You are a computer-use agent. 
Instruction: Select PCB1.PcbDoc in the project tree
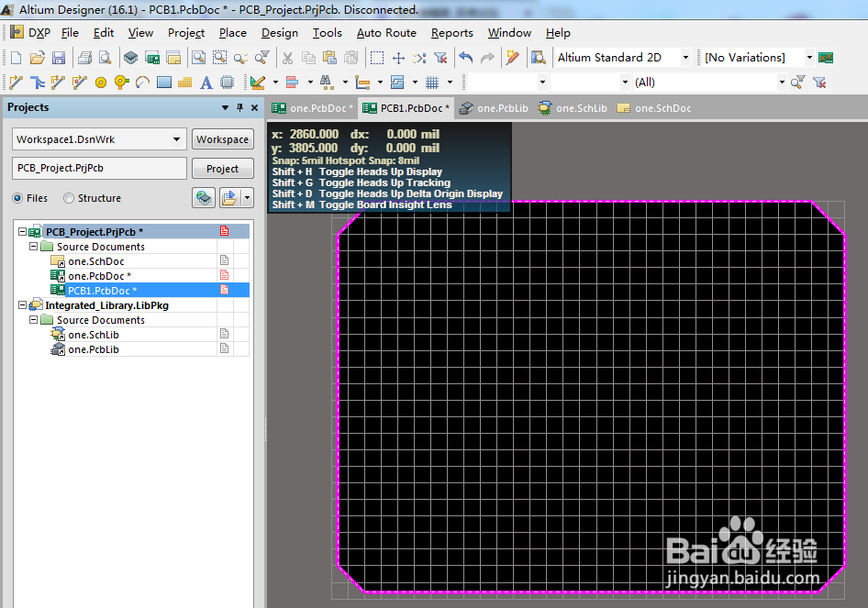102,291
